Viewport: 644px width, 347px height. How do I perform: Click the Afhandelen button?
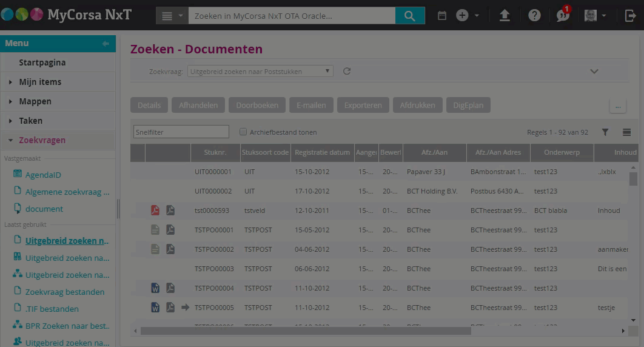(198, 105)
